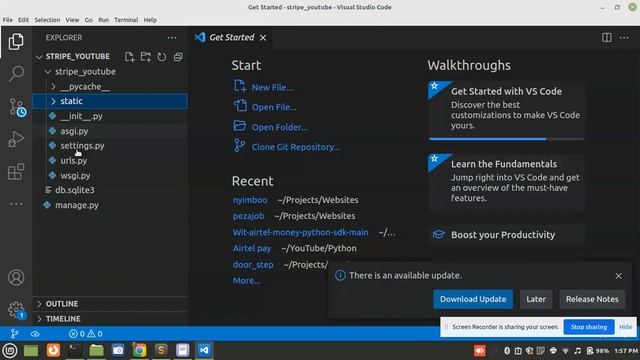Split the editor to the right
The image size is (640, 360).
click(x=607, y=38)
